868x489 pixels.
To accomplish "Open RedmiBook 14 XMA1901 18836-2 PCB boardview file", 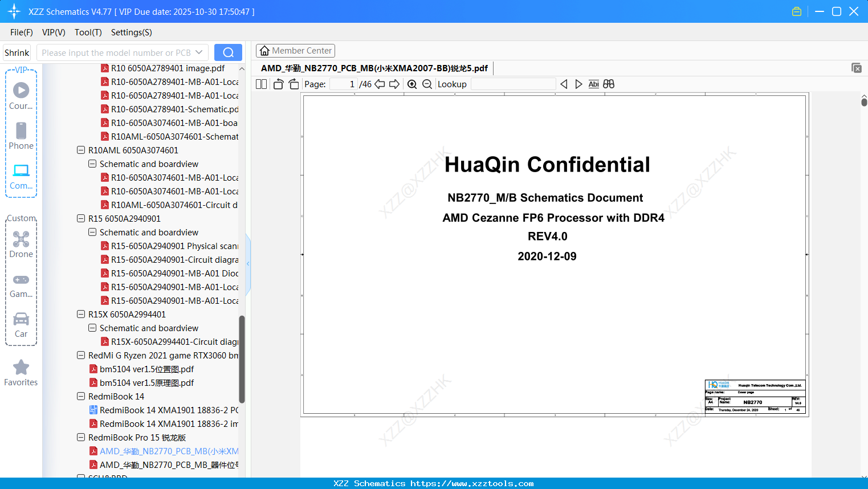I will 164,410.
